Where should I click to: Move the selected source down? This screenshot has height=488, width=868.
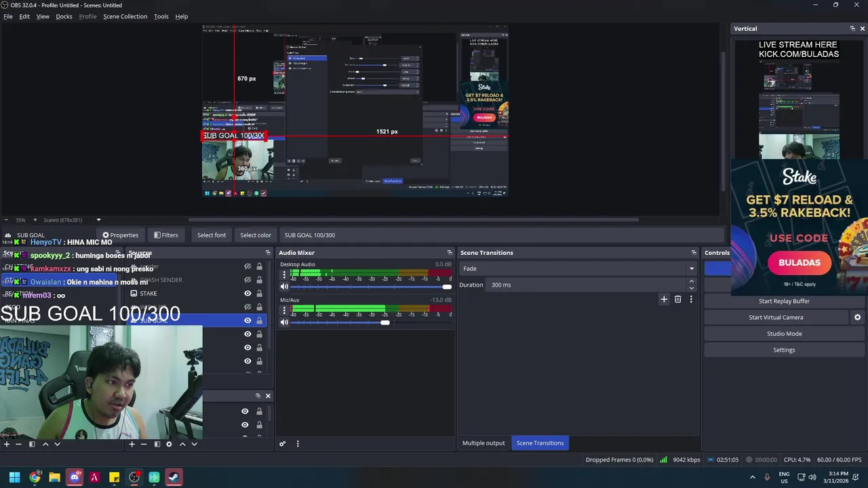[194, 444]
